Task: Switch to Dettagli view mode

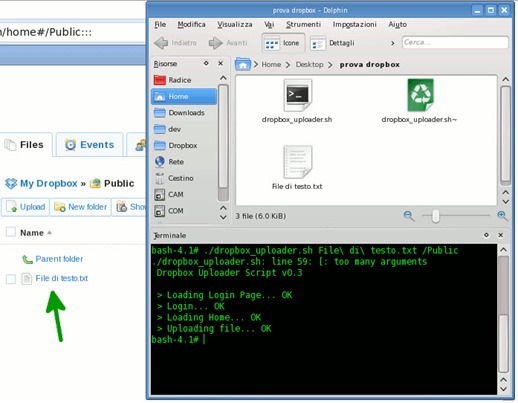Action: [x=332, y=43]
